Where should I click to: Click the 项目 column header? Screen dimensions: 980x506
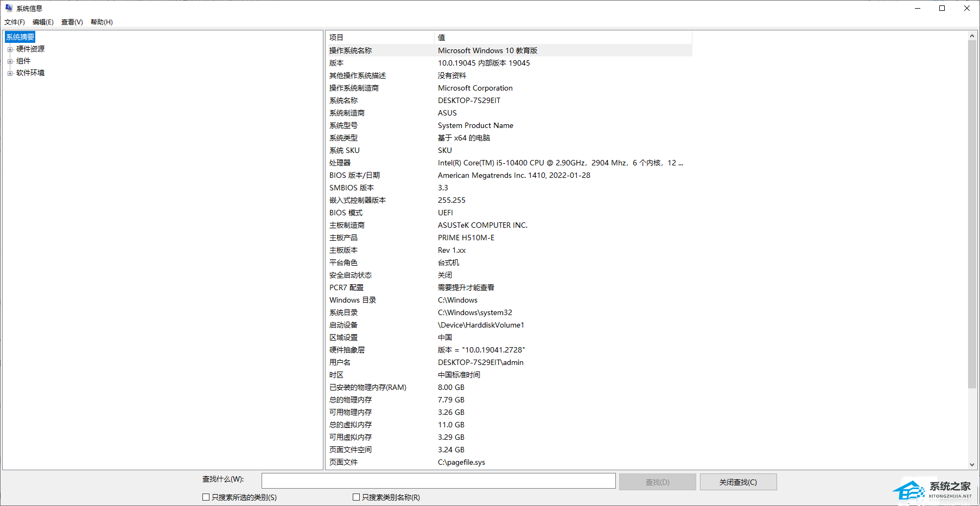(380, 37)
